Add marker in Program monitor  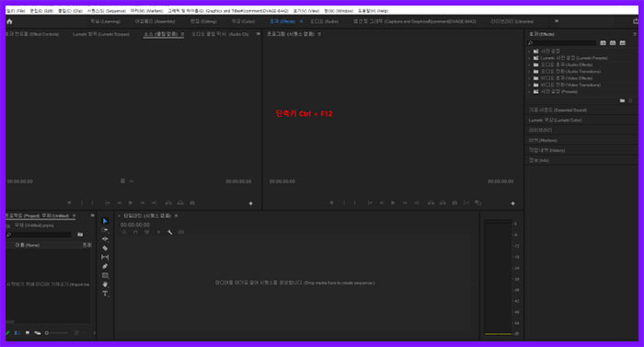tap(332, 203)
